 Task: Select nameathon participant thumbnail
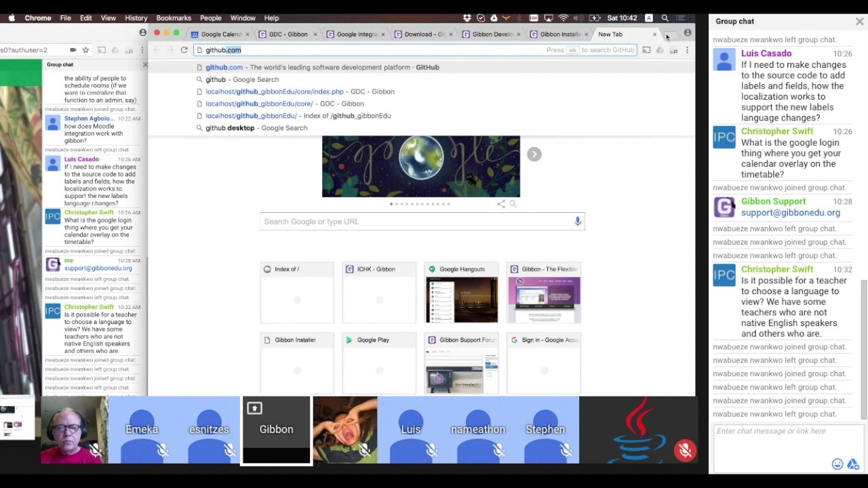point(478,430)
